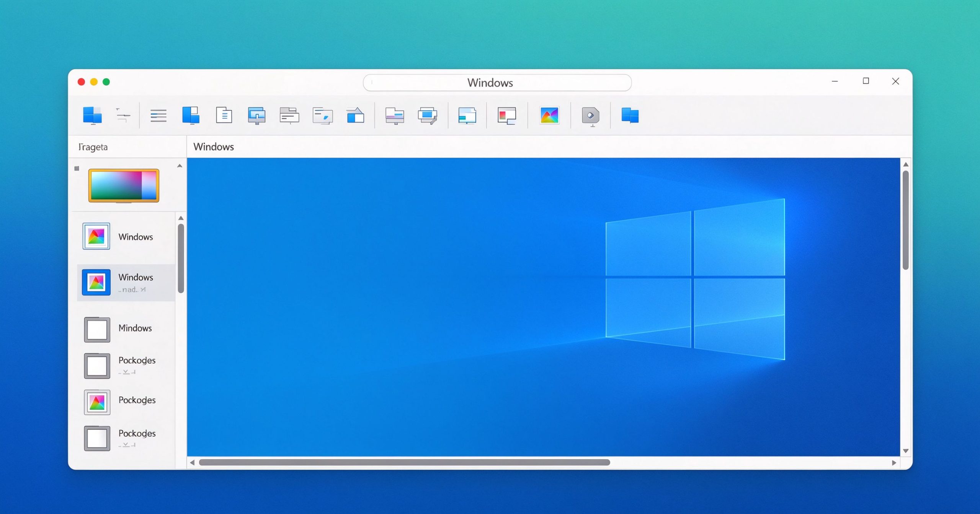This screenshot has width=980, height=514.
Task: Click the colorful picture toolbar icon
Action: 549,115
